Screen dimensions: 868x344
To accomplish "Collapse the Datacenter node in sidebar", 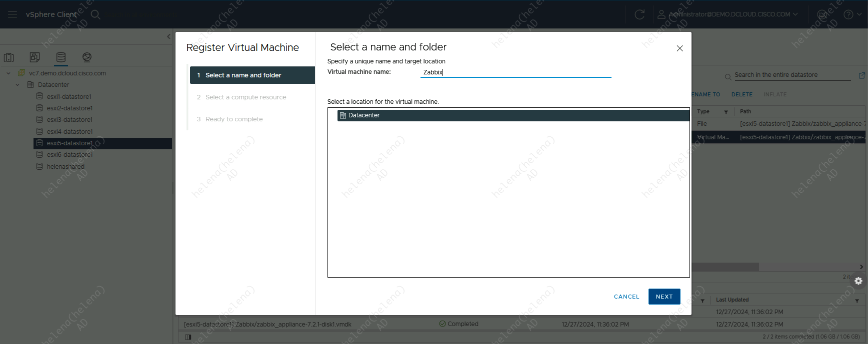I will point(17,85).
